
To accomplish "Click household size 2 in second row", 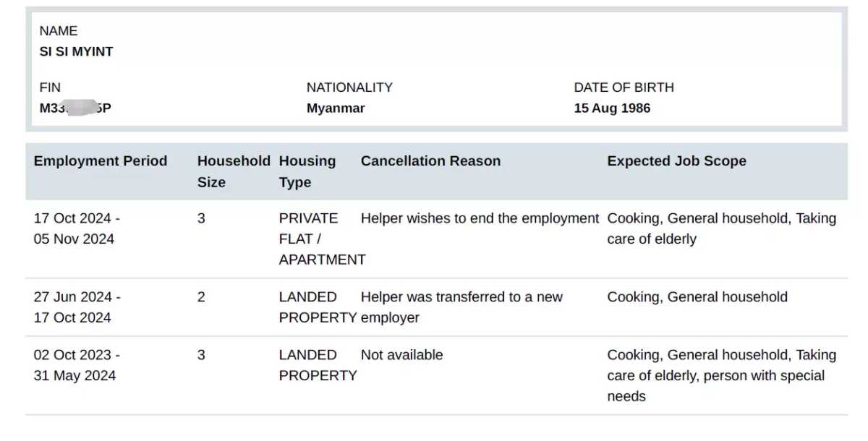I will click(201, 297).
